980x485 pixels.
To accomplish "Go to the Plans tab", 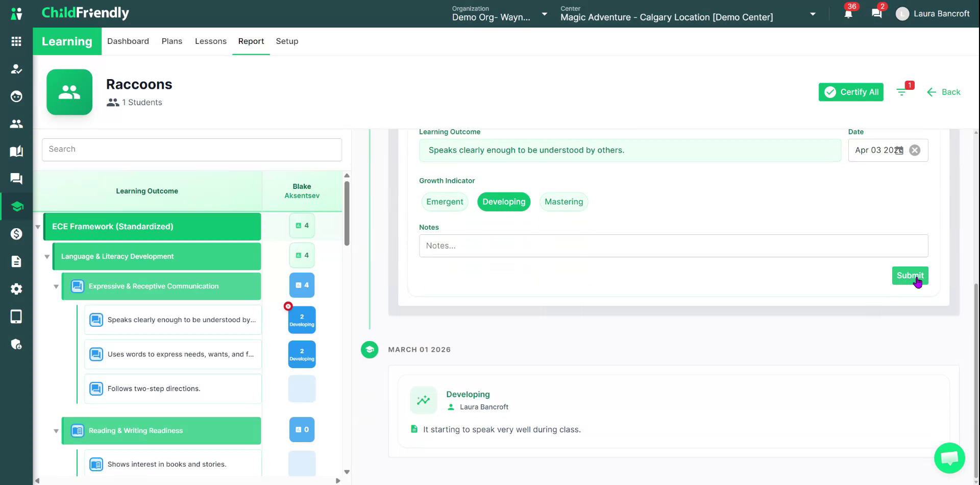I will point(172,41).
